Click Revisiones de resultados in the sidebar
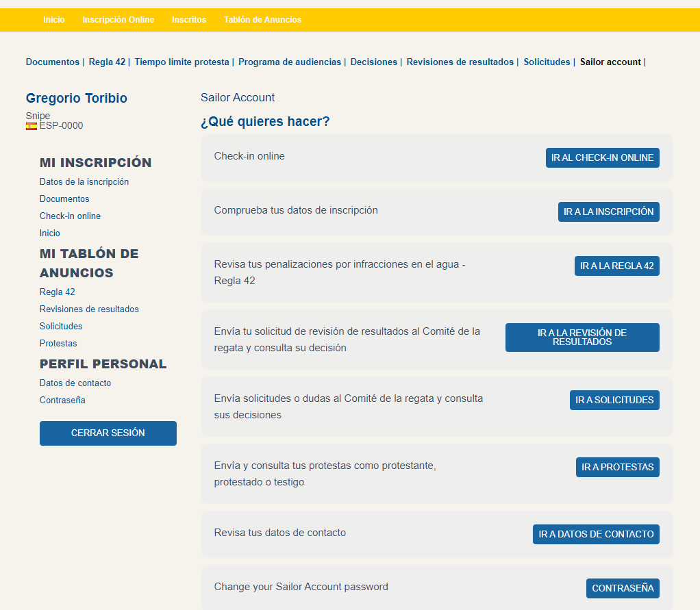 coord(89,309)
